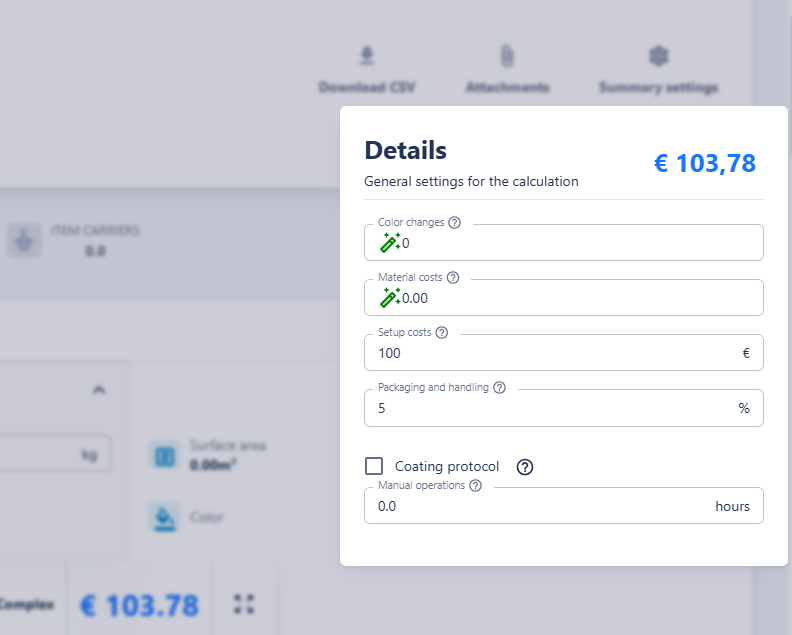Click the Manual operations help icon
The height and width of the screenshot is (635, 792).
475,486
